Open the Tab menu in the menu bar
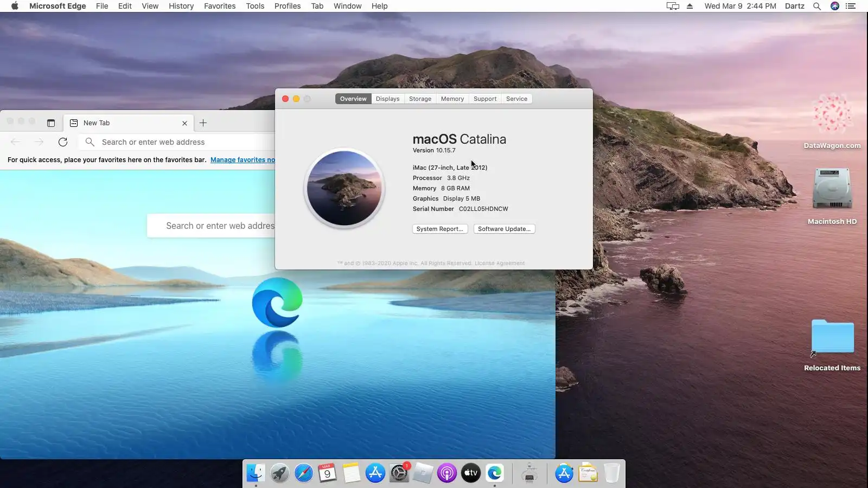The image size is (868, 488). point(317,6)
